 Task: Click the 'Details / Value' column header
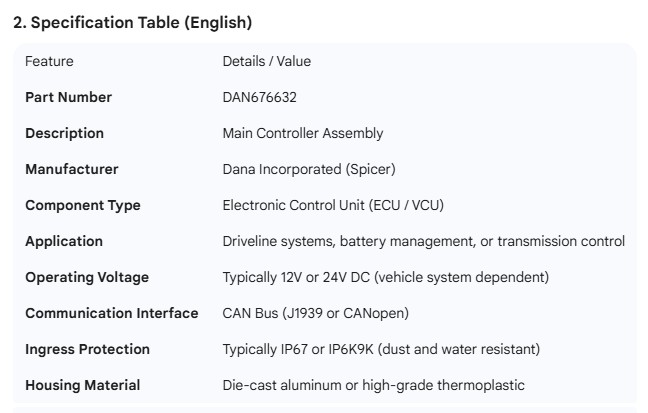(x=266, y=61)
